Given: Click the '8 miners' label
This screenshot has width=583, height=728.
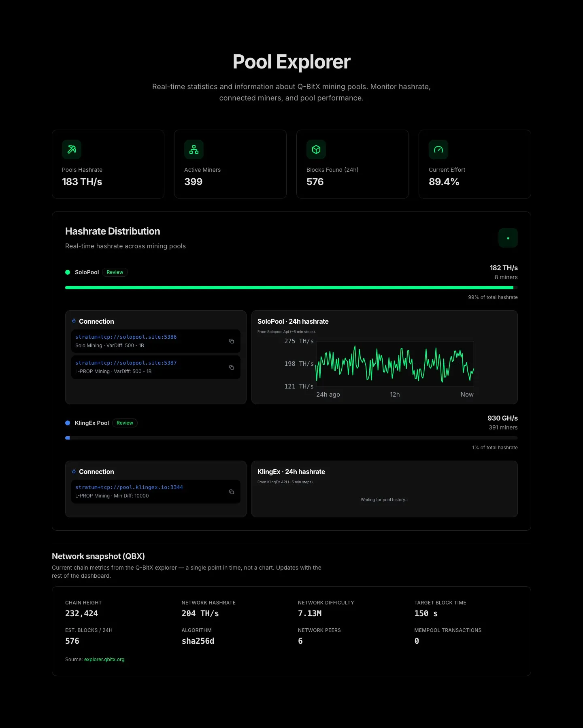Looking at the screenshot, I should click(x=506, y=277).
